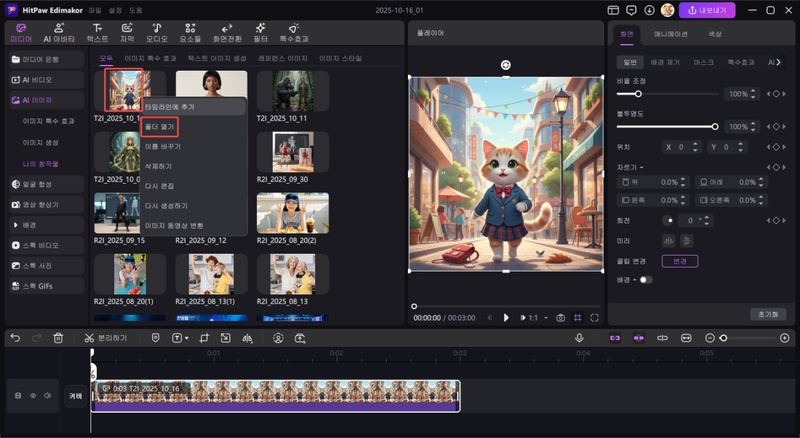Screen dimensions: 800x438
Task: Take a snapshot with the player camera icon
Action: coord(561,317)
